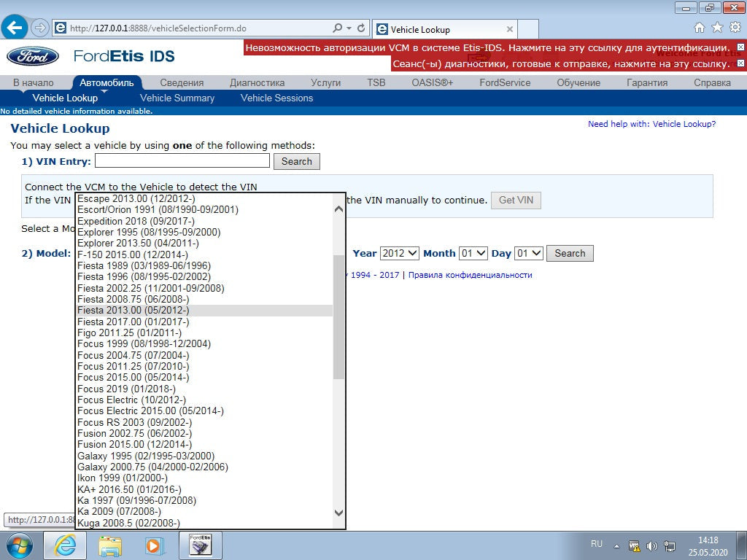Switch to Vehicle Summary subtab
Screen dimensions: 747x560
tap(177, 98)
